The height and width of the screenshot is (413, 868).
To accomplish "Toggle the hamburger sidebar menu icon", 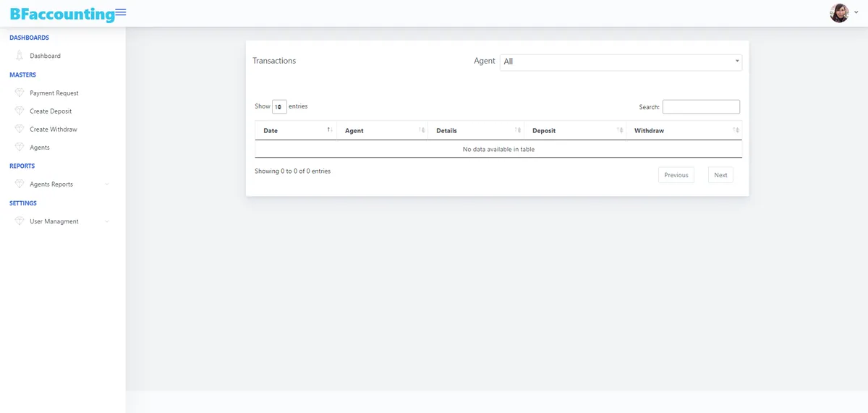I will tap(121, 12).
